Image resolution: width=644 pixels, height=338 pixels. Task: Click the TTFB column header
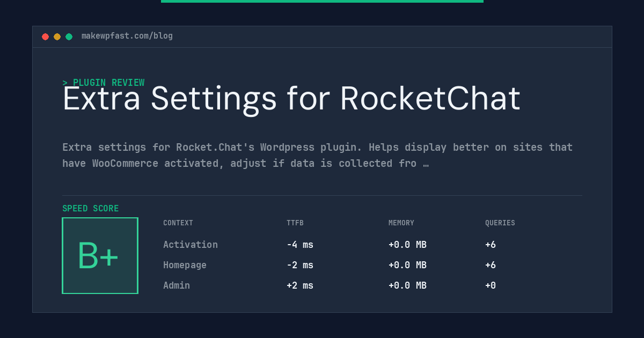[295, 223]
